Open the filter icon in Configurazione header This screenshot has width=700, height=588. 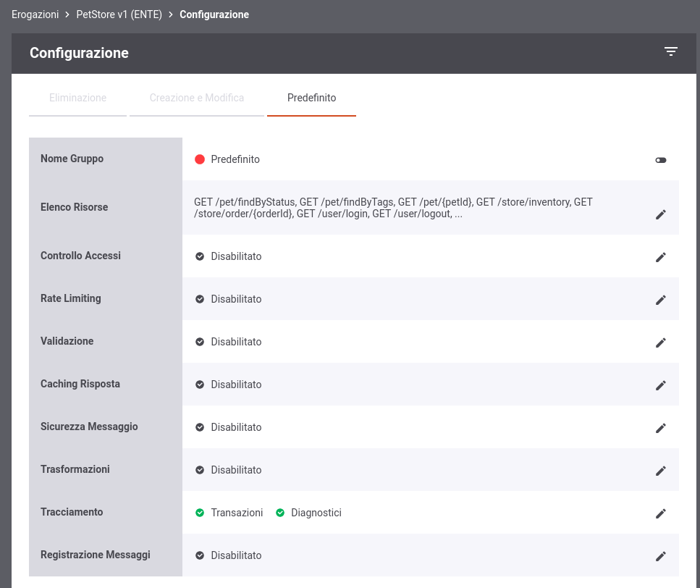[670, 51]
